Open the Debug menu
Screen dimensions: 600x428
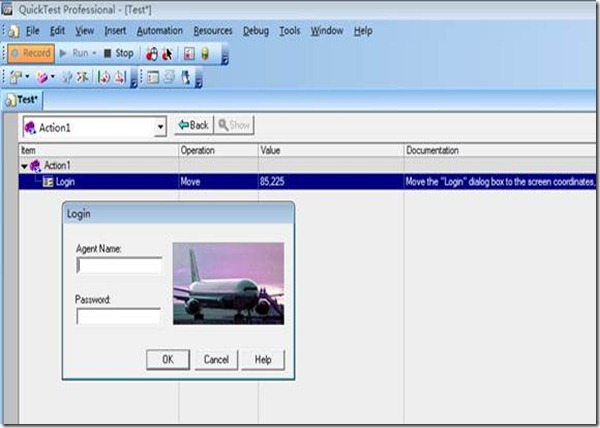pos(256,31)
